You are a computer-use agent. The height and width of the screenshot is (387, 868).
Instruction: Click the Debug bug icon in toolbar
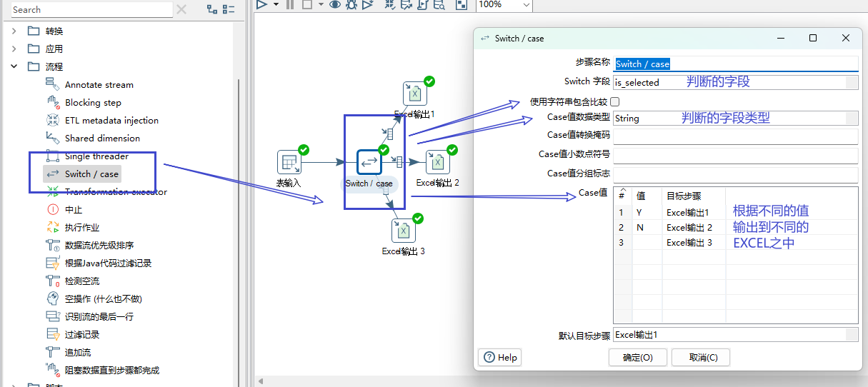point(351,4)
